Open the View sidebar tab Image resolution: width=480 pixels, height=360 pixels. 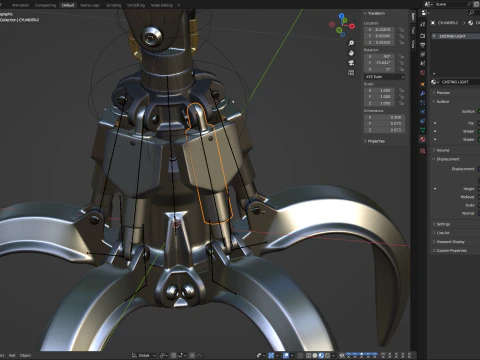click(413, 44)
